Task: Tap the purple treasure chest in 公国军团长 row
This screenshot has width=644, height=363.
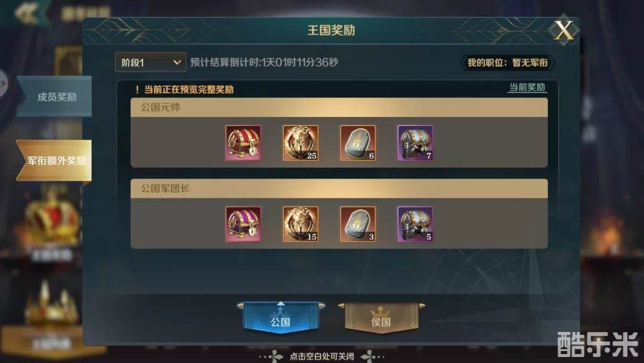Action: pos(243,224)
